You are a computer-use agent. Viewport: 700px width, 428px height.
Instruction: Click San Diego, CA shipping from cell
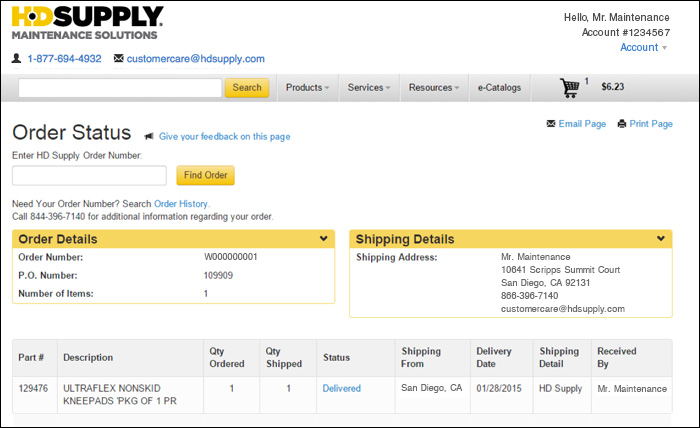click(x=431, y=388)
